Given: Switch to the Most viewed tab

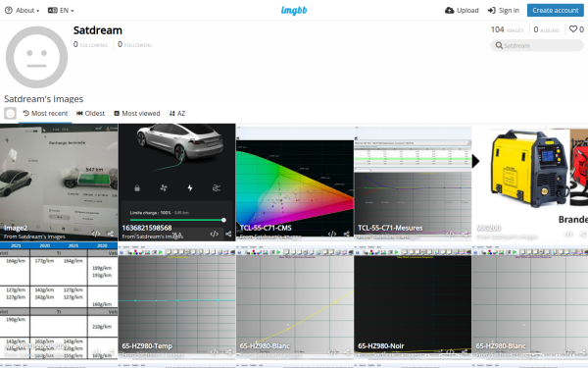Looking at the screenshot, I should pyautogui.click(x=137, y=114).
